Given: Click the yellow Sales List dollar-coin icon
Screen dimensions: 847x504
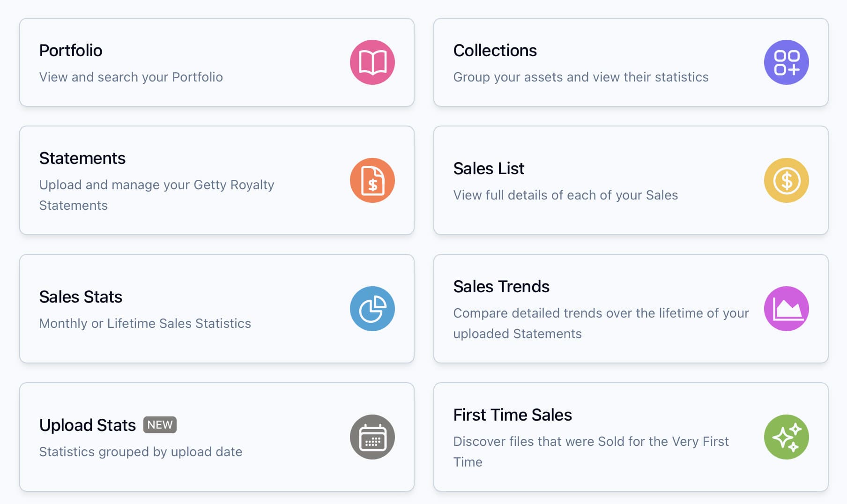Looking at the screenshot, I should (786, 180).
